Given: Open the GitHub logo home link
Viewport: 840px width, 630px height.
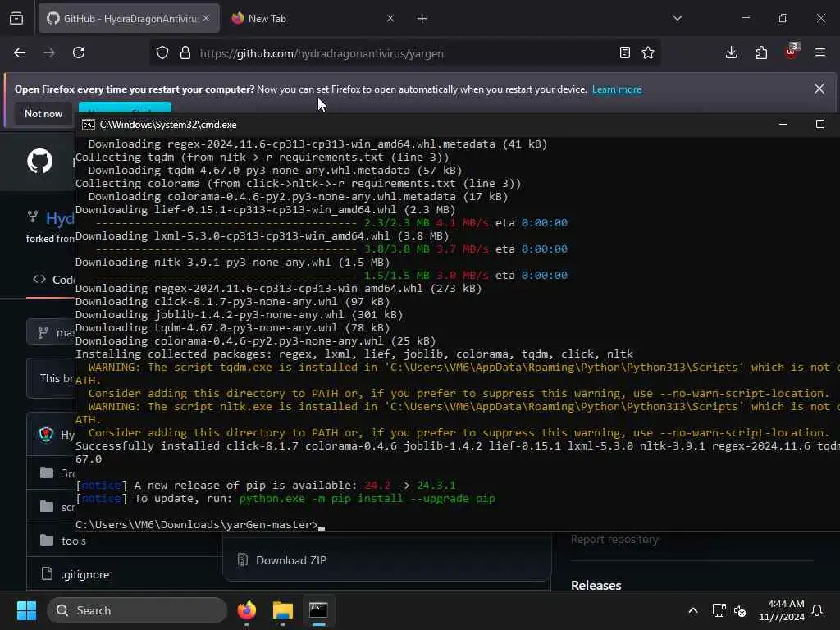Looking at the screenshot, I should (40, 161).
